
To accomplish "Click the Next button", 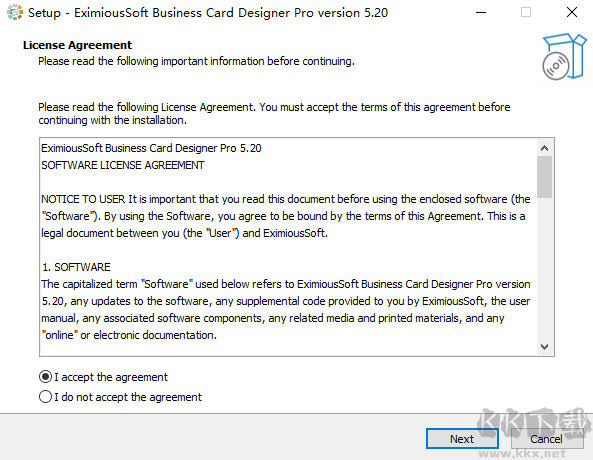I will tap(462, 439).
